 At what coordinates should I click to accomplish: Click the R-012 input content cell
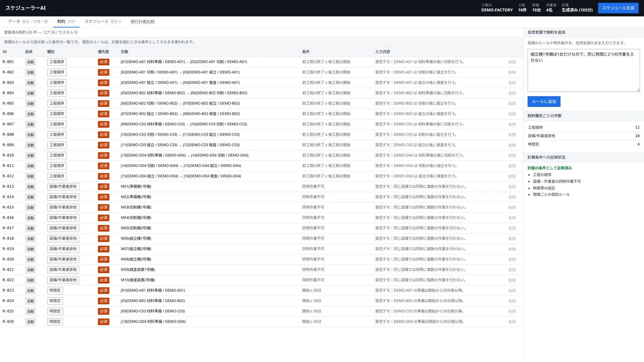(x=416, y=176)
